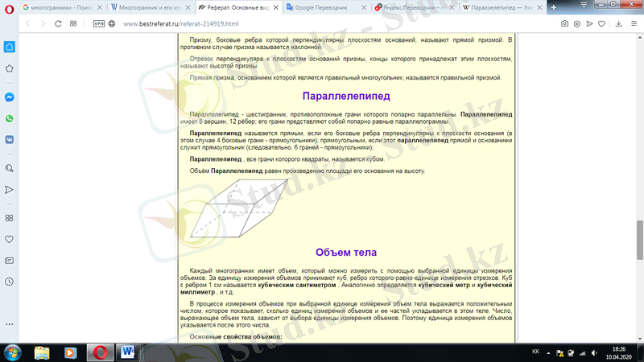View site info globe icon

point(112,24)
